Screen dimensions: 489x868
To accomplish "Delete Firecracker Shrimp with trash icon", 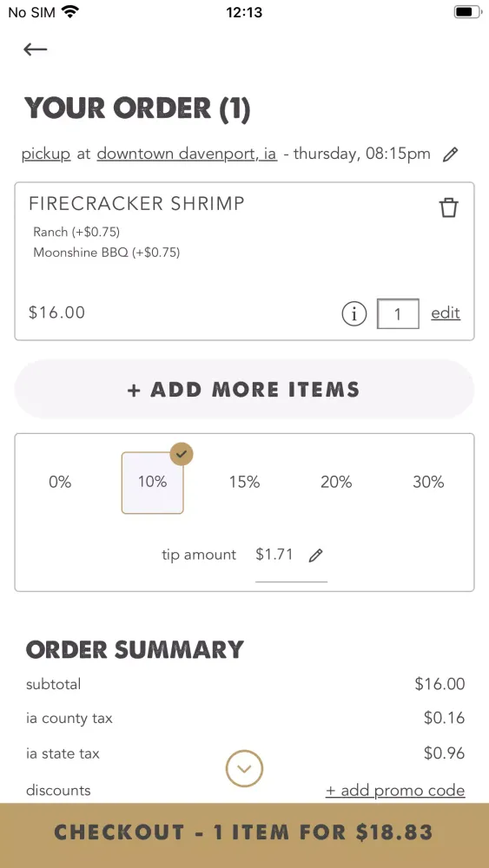I will click(x=448, y=208).
